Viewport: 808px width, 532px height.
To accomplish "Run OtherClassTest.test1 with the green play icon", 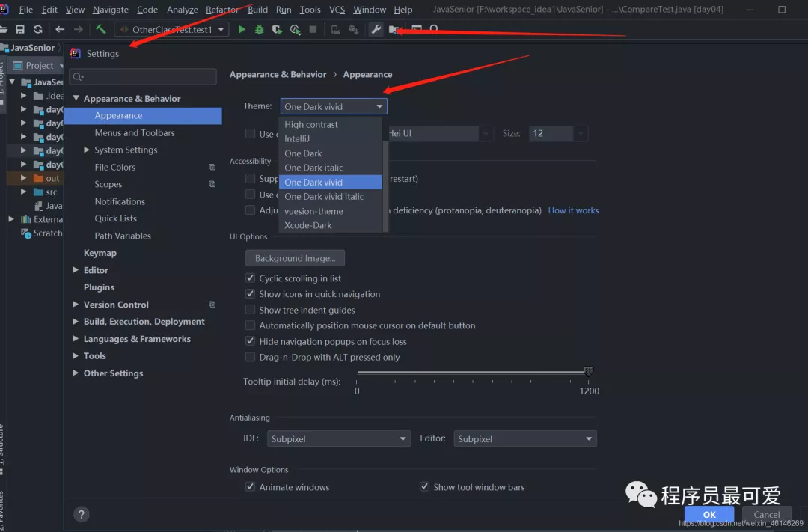I will [x=242, y=29].
